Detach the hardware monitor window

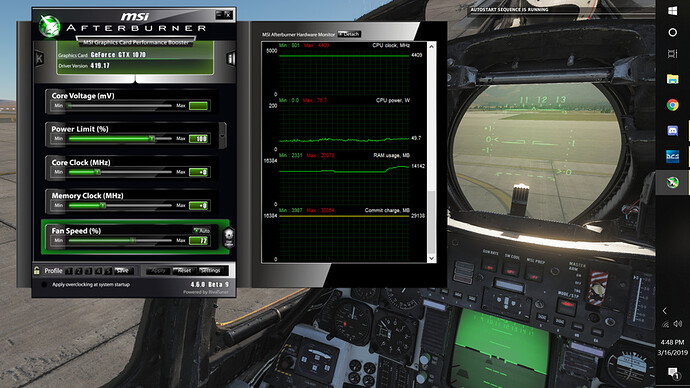tap(349, 34)
